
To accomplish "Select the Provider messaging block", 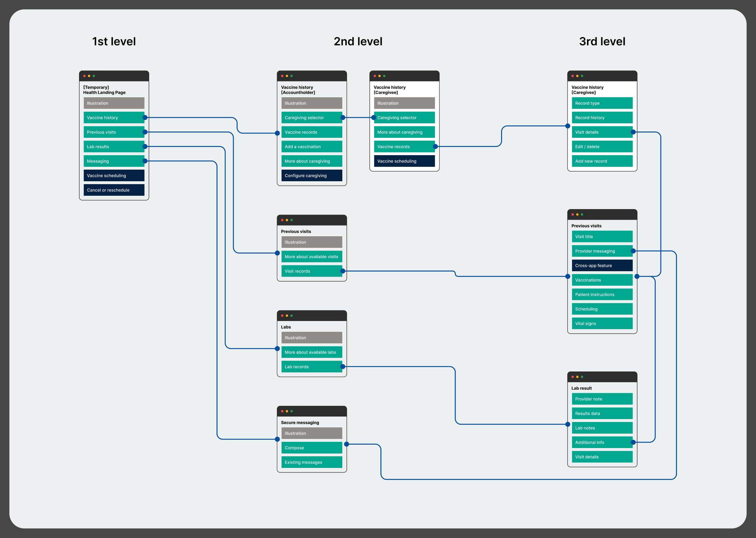I will pos(602,251).
